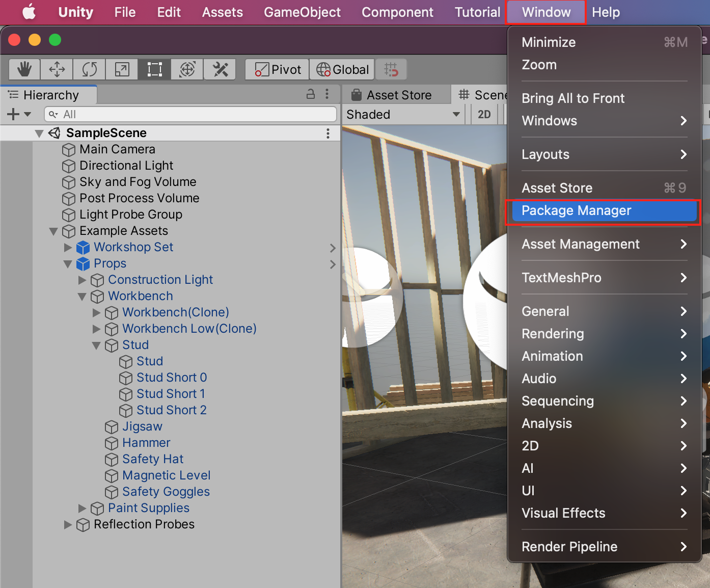Expand the Workshop Set node
The image size is (710, 588).
coord(68,248)
